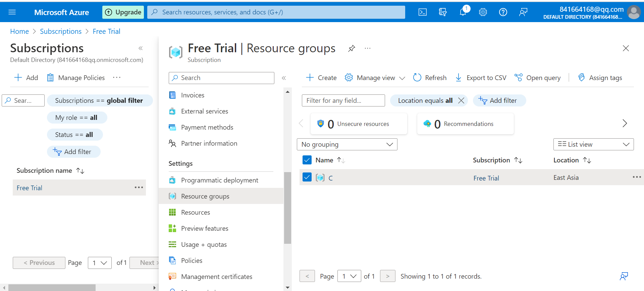
Task: Click Open query
Action: click(537, 78)
